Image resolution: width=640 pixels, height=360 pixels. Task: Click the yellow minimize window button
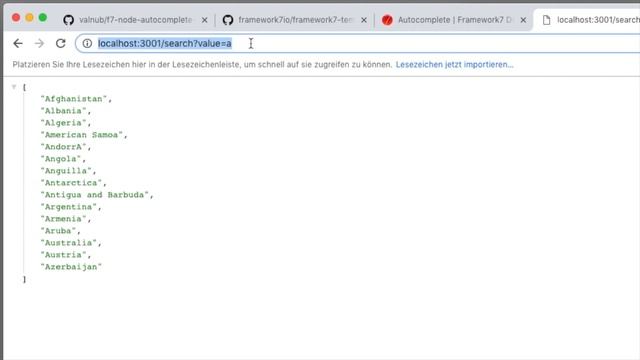click(x=29, y=18)
